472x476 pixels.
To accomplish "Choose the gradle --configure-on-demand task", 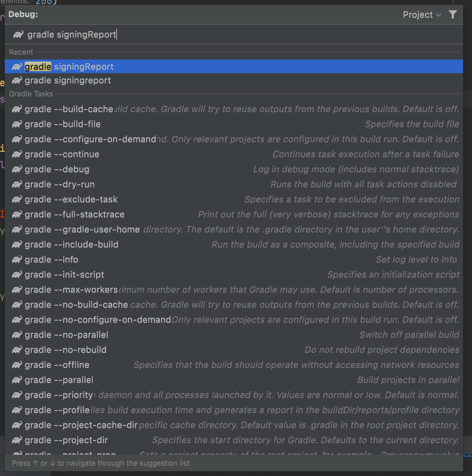I will pyautogui.click(x=234, y=139).
